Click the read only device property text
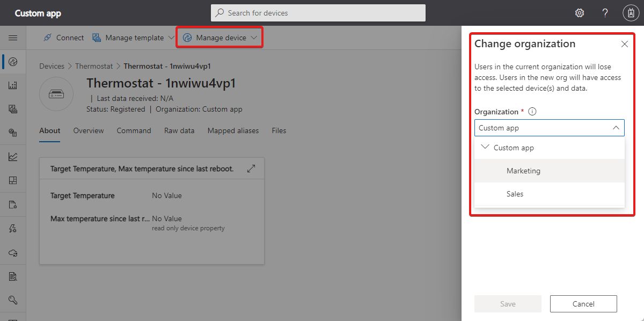 (188, 228)
